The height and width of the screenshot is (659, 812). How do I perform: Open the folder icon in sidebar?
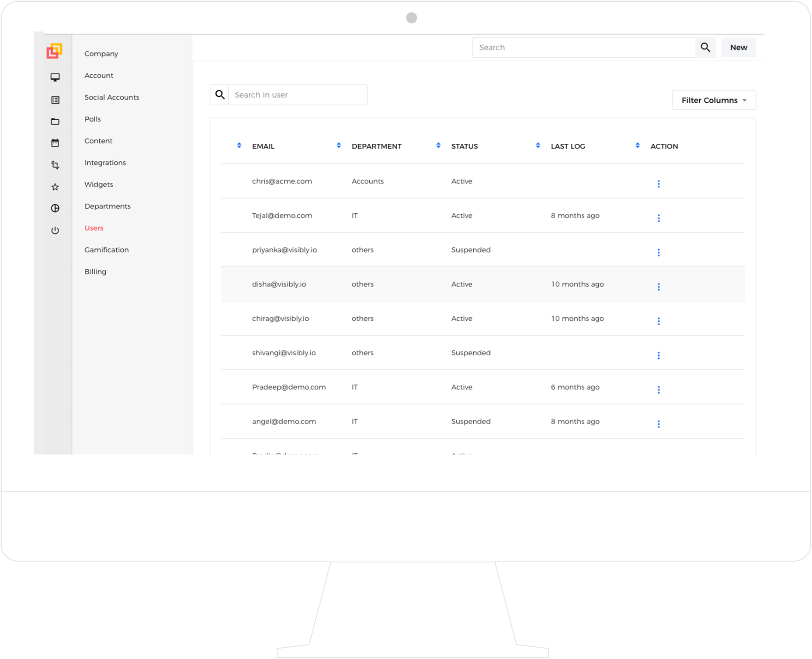[x=55, y=121]
